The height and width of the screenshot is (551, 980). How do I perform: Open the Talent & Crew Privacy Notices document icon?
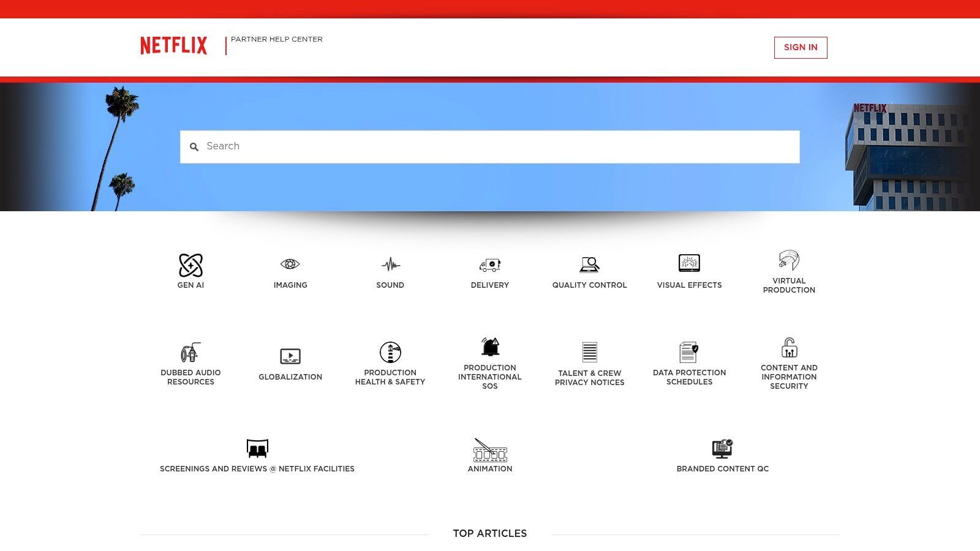point(589,352)
